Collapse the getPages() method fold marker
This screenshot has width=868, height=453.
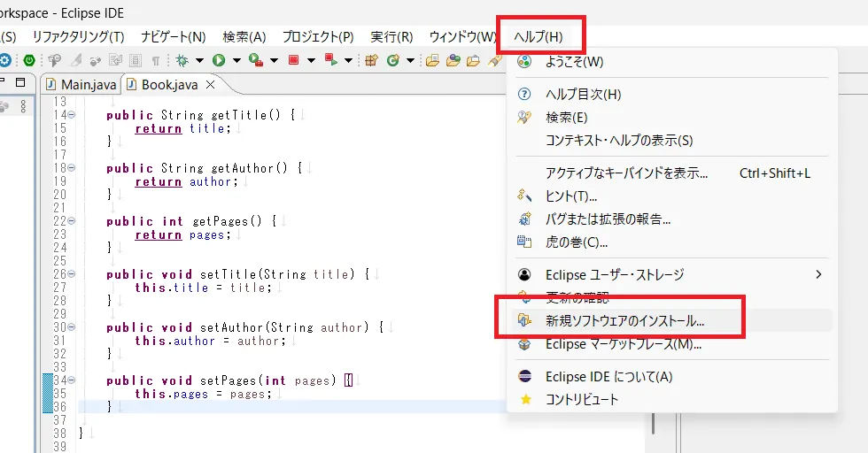[72, 220]
